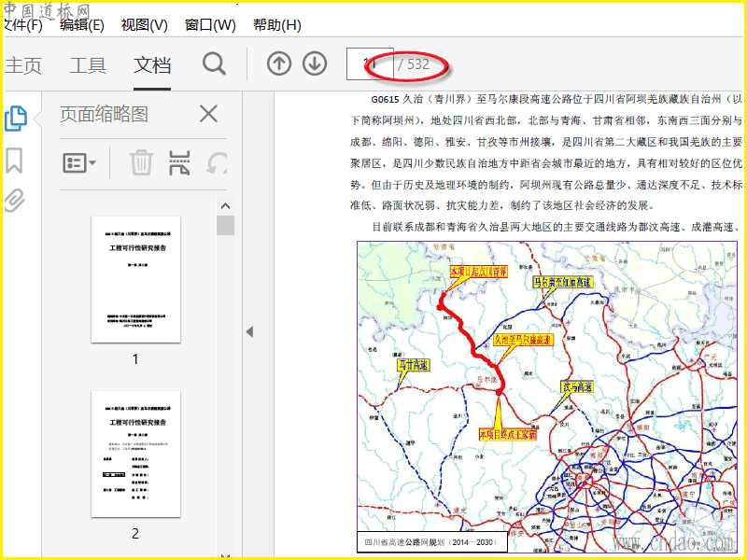Image resolution: width=747 pixels, height=560 pixels.
Task: Click the rotate page icon
Action: (x=217, y=163)
